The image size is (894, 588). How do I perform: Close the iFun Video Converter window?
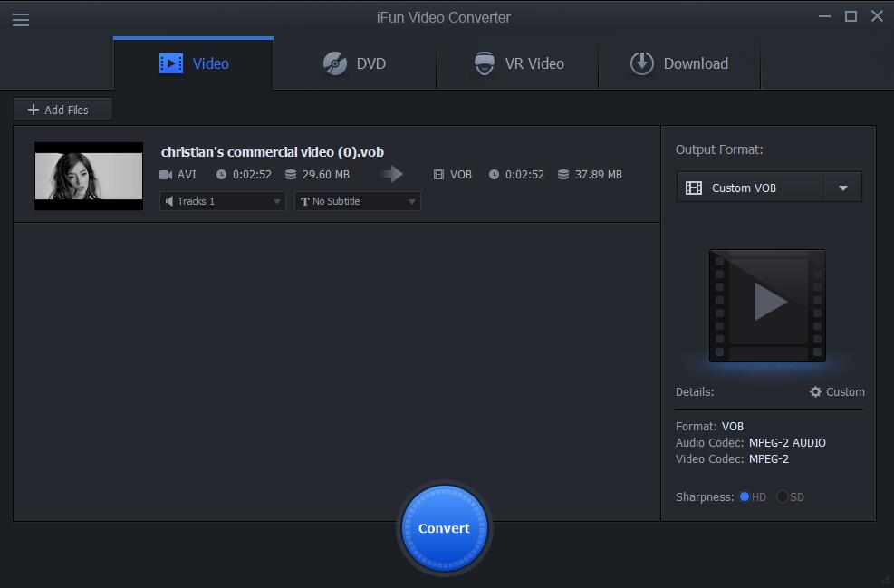[877, 16]
